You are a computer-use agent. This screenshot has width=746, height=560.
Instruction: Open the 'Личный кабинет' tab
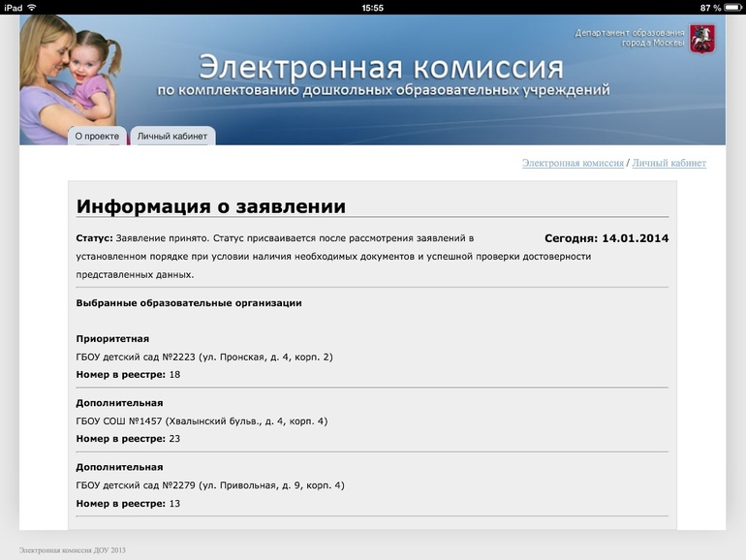[x=172, y=136]
